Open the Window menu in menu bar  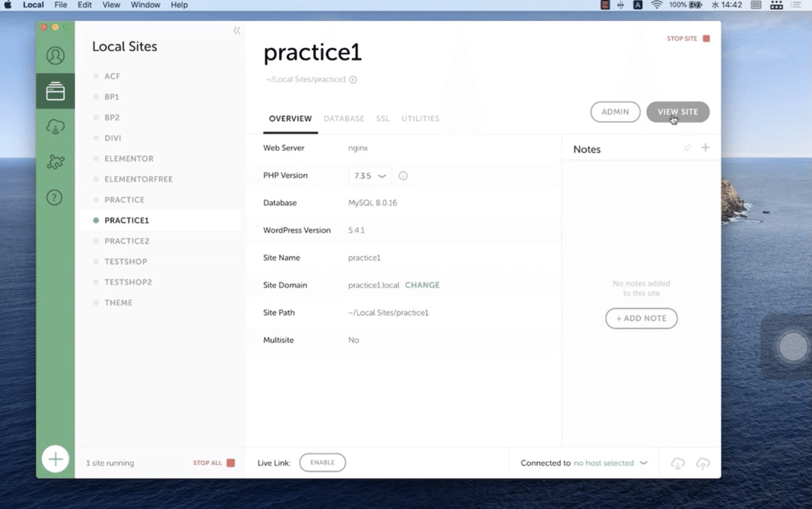145,5
